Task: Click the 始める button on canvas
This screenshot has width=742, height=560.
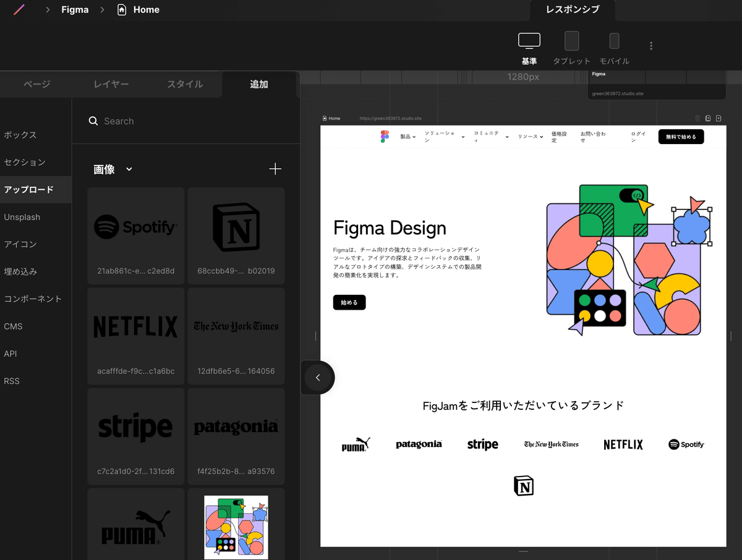Action: [349, 302]
